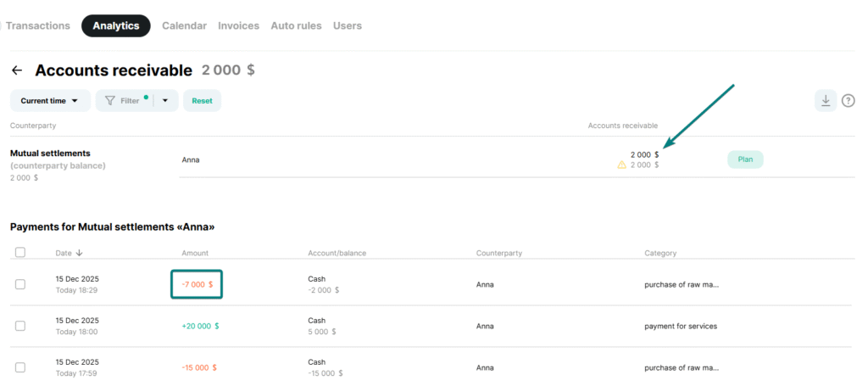The height and width of the screenshot is (386, 868).
Task: Check the +20 000 $ payment row checkbox
Action: coord(20,326)
